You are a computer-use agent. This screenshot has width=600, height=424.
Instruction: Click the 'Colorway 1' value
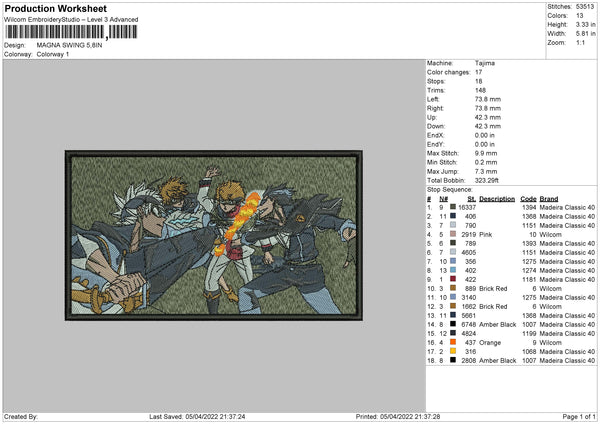(53, 54)
